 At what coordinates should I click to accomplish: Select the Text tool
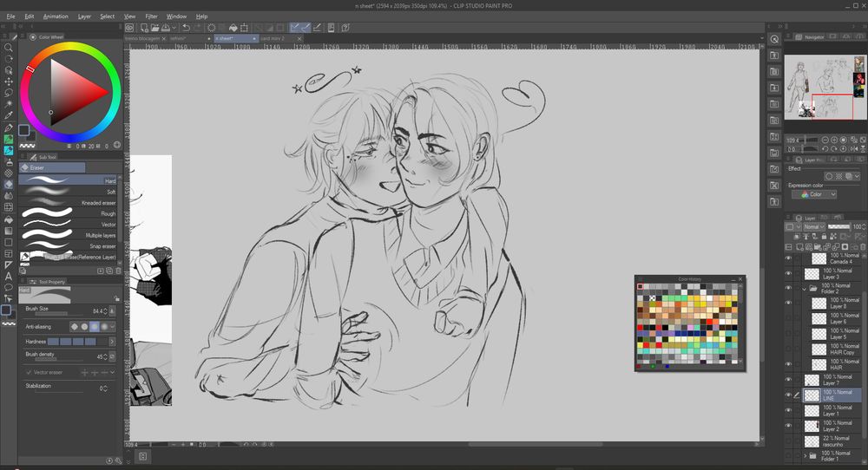point(9,276)
